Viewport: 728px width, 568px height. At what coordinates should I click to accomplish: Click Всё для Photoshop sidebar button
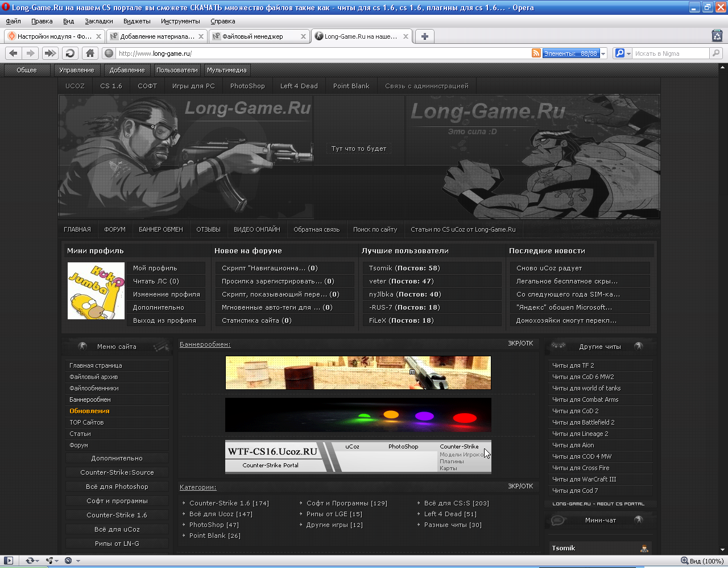tap(117, 487)
